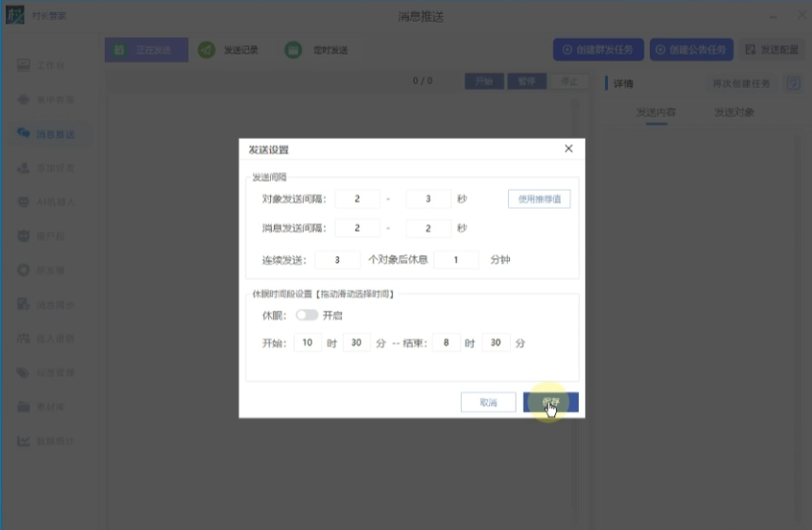
Task: Open 素材库 folder icon in sidebar
Action: point(24,406)
